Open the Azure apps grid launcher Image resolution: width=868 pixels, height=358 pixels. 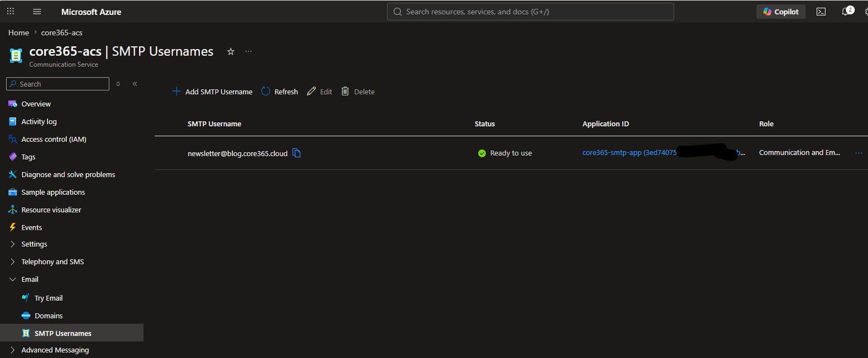(x=10, y=11)
